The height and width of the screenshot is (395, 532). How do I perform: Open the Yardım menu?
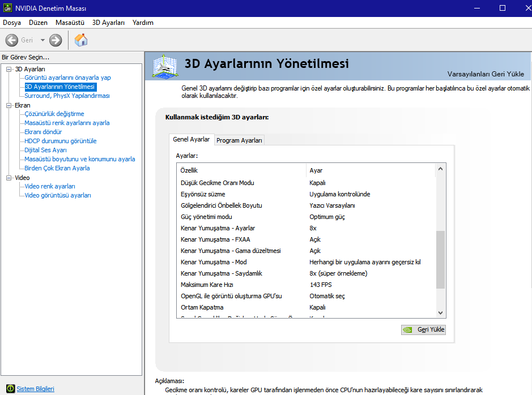coord(143,23)
